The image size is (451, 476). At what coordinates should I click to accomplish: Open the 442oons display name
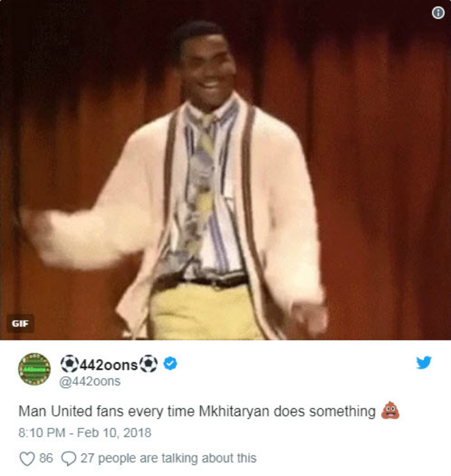109,364
